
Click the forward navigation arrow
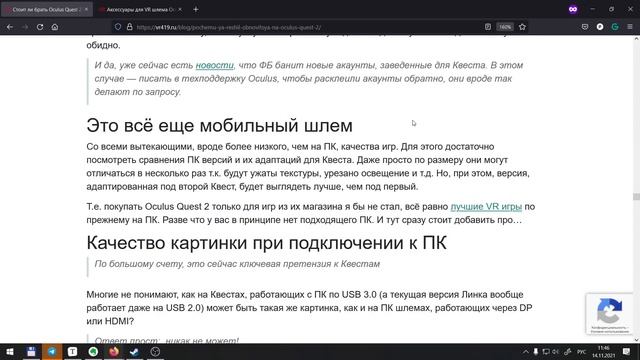click(25, 27)
